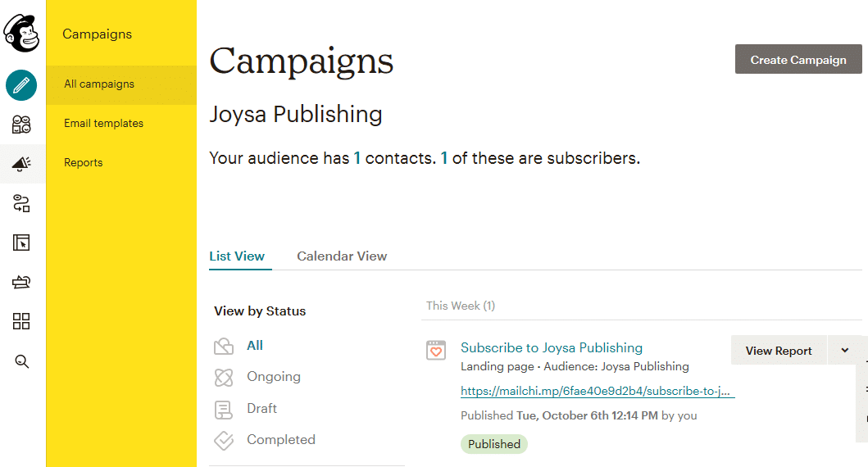Expand the View Report dropdown arrow
The height and width of the screenshot is (467, 868).
coord(845,351)
